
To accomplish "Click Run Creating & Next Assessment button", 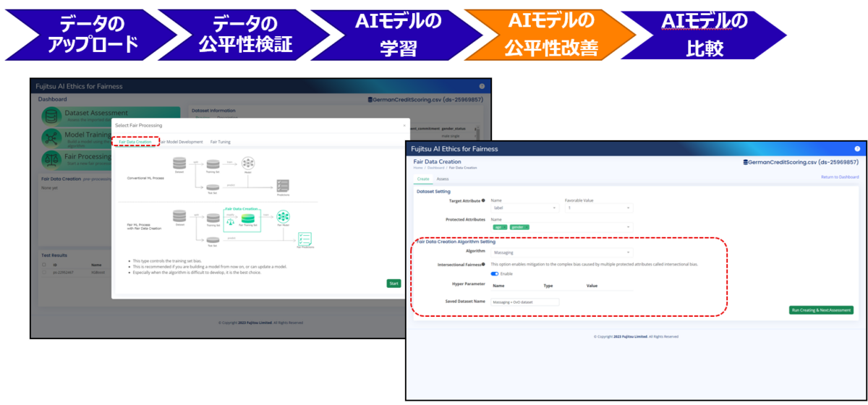I will point(821,310).
